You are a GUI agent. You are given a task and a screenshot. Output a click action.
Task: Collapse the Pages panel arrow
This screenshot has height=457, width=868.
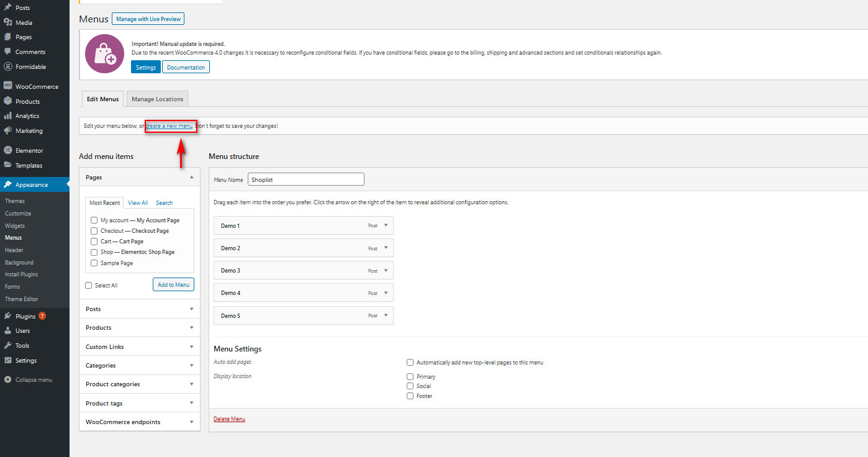[191, 177]
